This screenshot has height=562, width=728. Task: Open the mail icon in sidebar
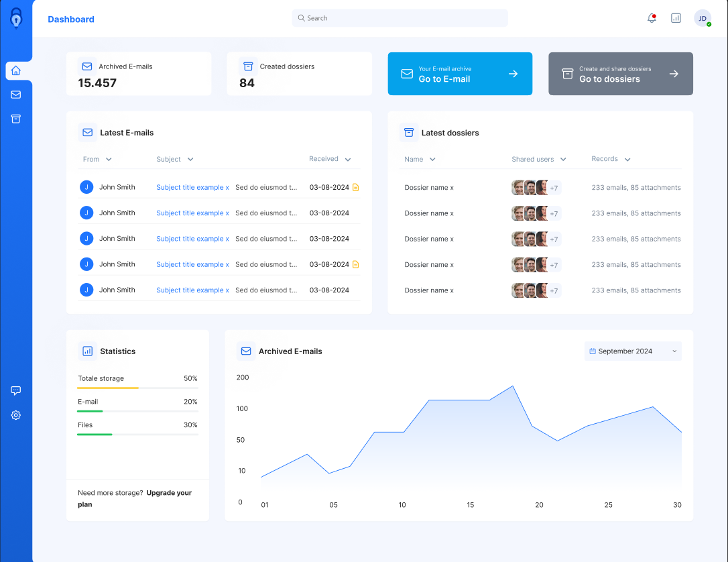tap(16, 95)
